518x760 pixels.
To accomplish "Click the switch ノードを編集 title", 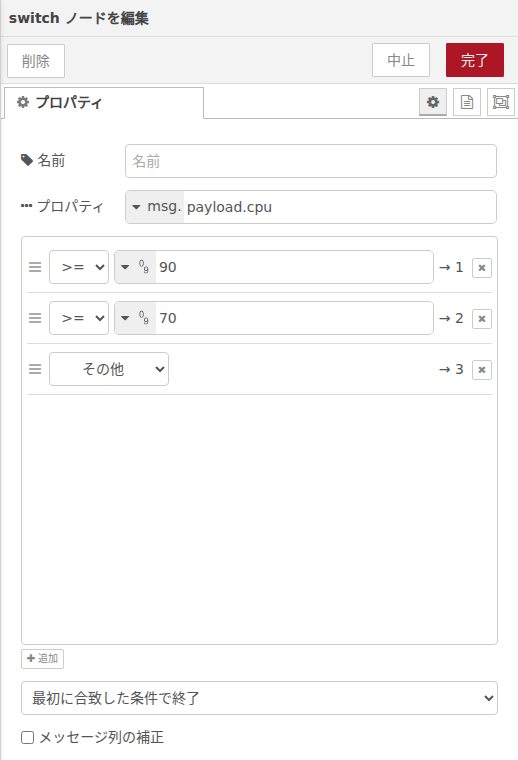I will click(x=78, y=18).
